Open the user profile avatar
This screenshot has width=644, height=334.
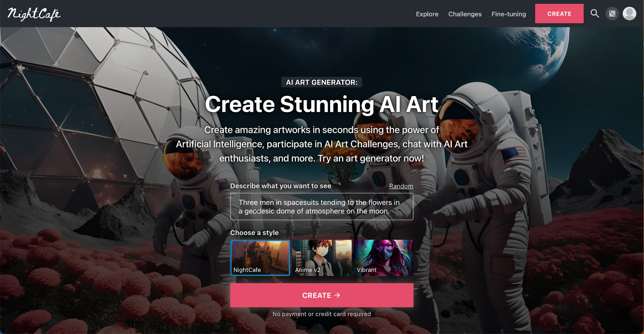[x=630, y=14]
